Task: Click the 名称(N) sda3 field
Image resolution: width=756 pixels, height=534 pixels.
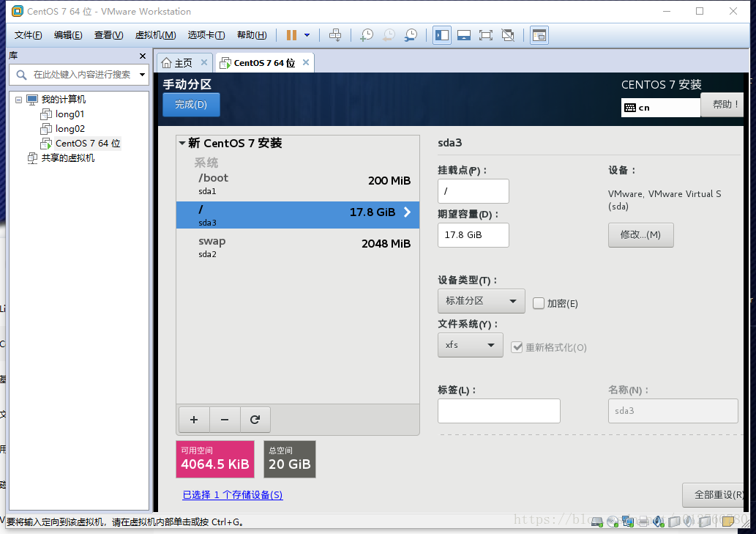Action: 673,411
